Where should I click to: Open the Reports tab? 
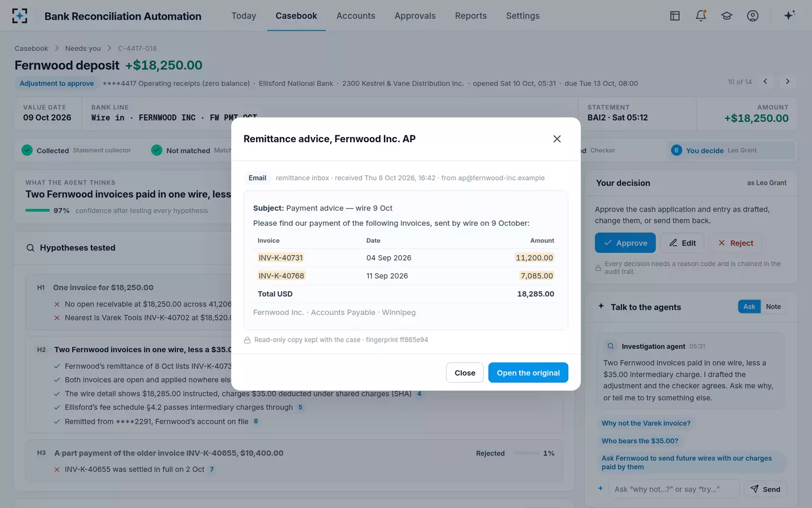pyautogui.click(x=471, y=16)
